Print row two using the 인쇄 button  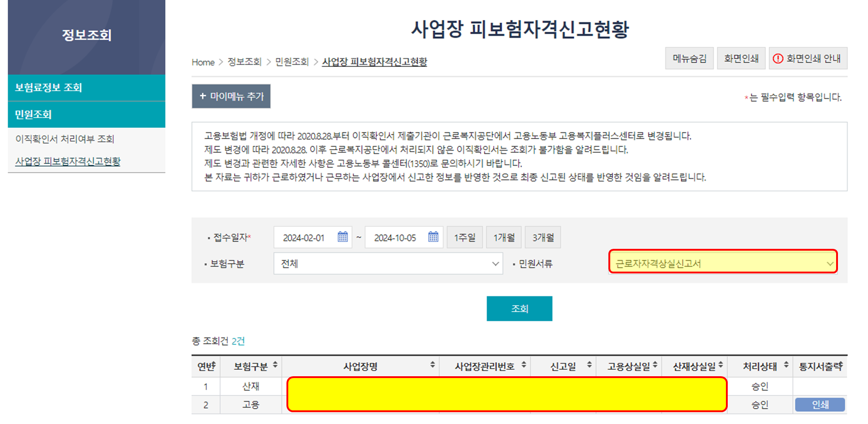819,404
